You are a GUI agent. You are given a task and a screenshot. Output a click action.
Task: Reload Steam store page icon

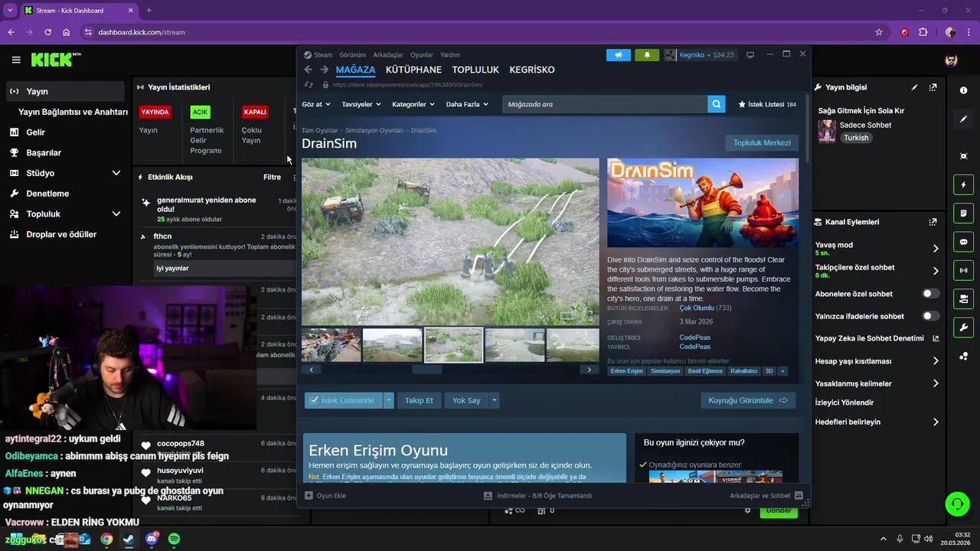[309, 85]
